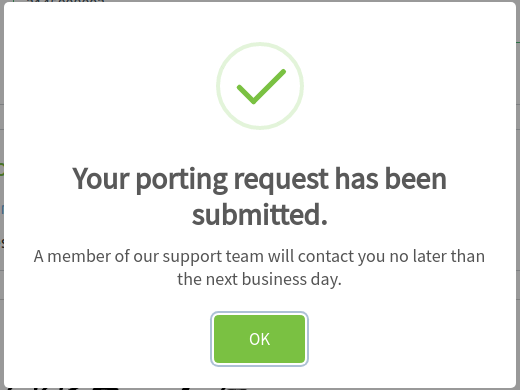The width and height of the screenshot is (520, 390).
Task: Click the pale green circle ring around checkmark
Action: pyautogui.click(x=260, y=86)
